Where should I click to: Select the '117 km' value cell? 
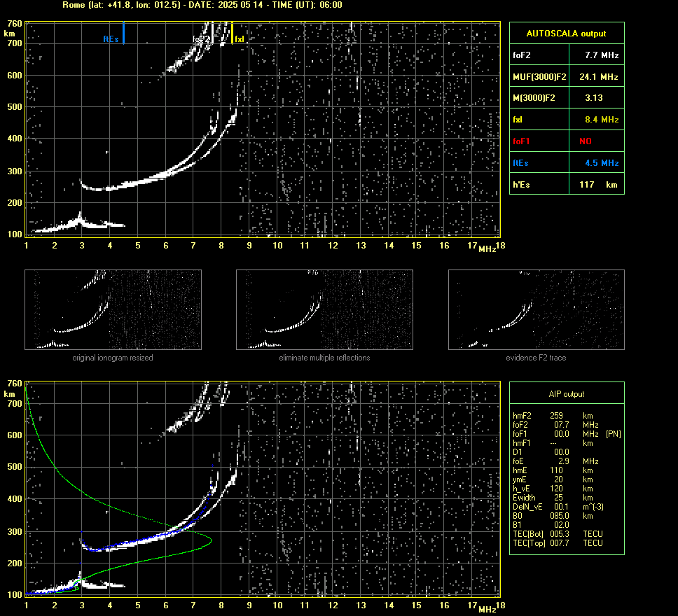click(597, 184)
